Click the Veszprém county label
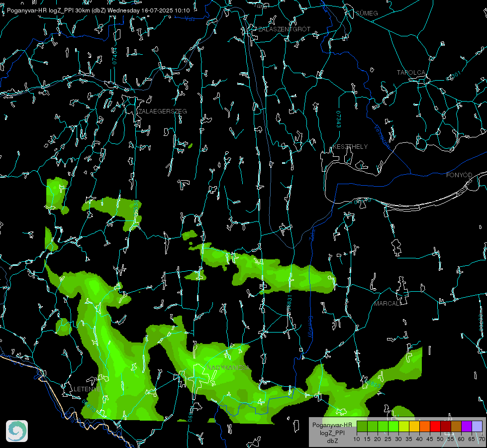The height and width of the screenshot is (448, 487). click(382, 136)
